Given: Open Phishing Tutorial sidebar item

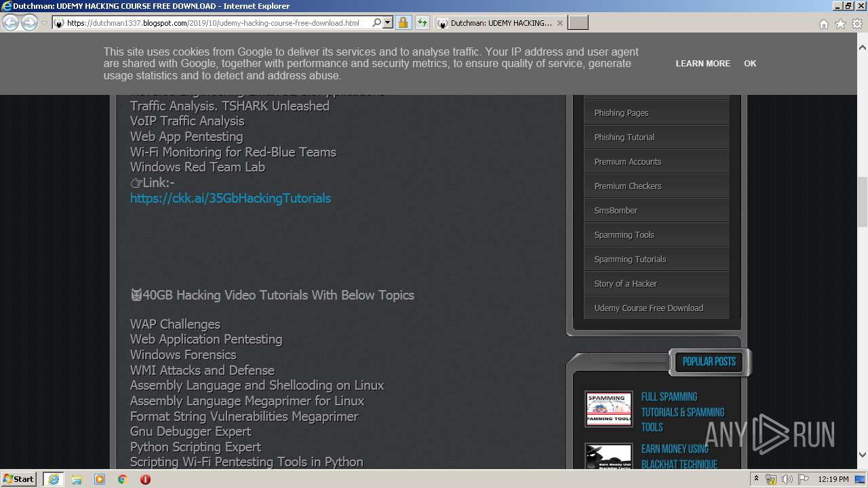Looking at the screenshot, I should pos(656,137).
